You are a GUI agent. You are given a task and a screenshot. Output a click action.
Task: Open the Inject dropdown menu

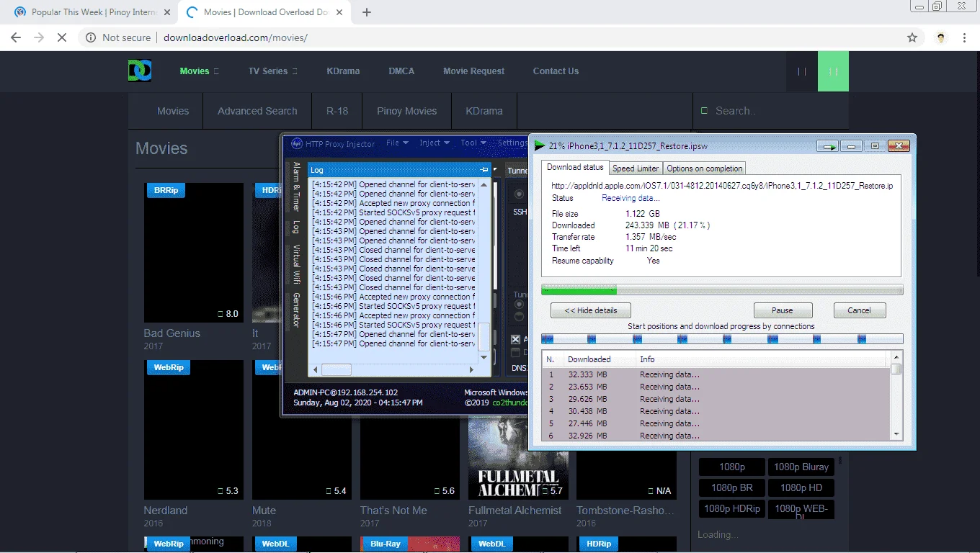point(435,143)
